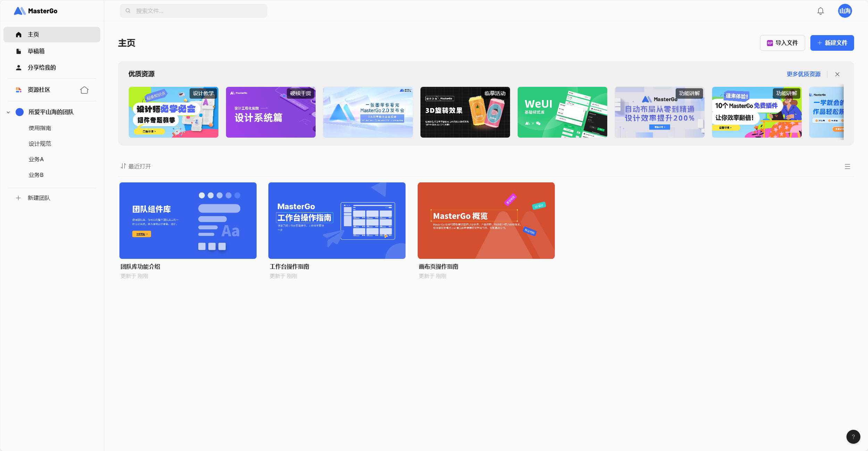The height and width of the screenshot is (451, 868).
Task: Click the blue team avatar circle
Action: click(20, 112)
